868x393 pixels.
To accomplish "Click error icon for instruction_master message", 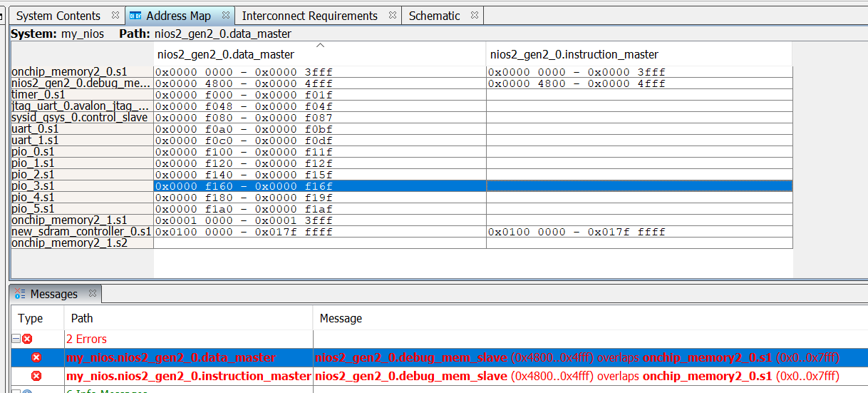I will point(36,376).
